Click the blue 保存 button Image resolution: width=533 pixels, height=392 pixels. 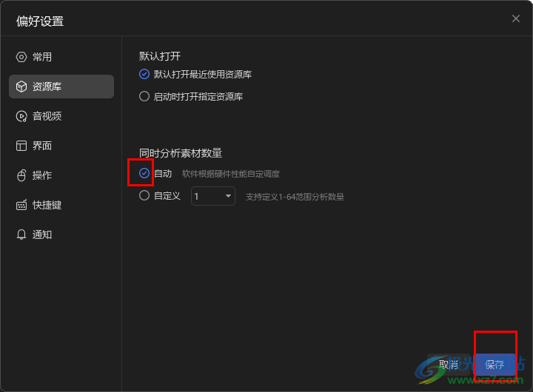point(495,365)
